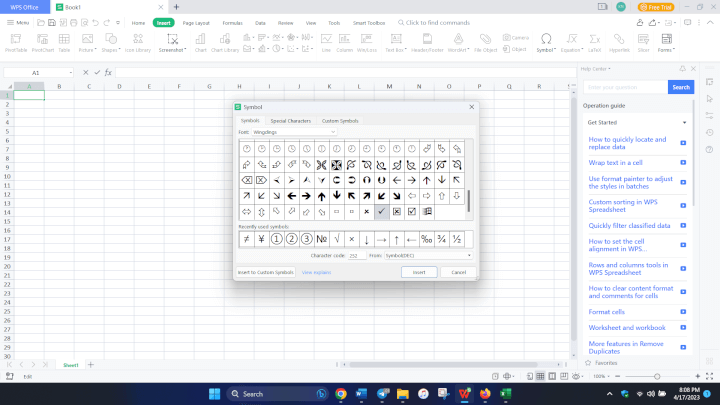Select the boxed checkmark Wingdings symbol

pyautogui.click(x=411, y=212)
